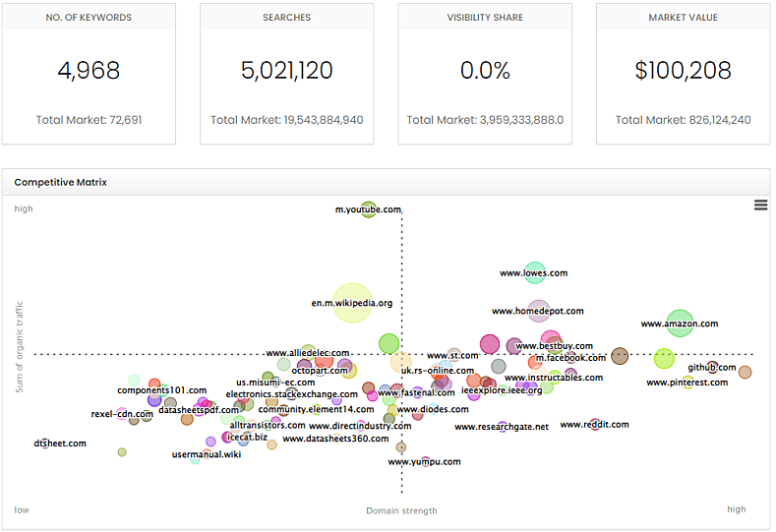Screen dimensions: 776x532
Task: Select the datasheetspdf.com label
Action: [x=199, y=410]
